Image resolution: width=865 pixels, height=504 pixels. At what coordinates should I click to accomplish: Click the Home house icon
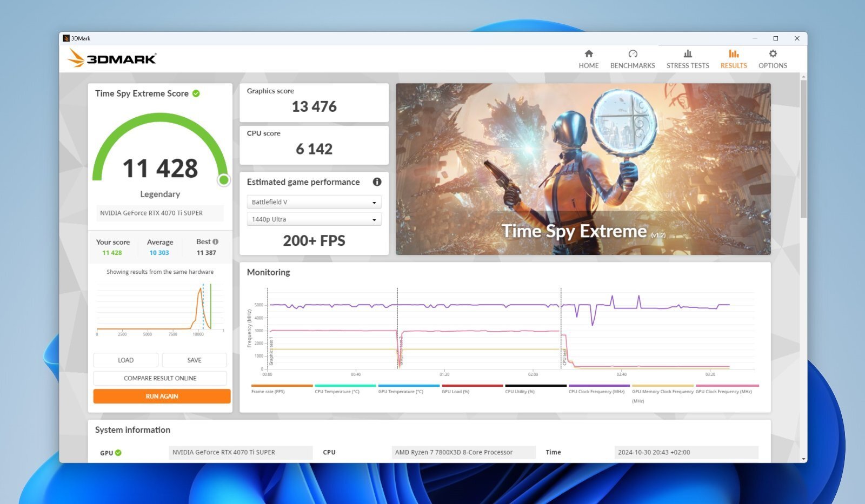[x=589, y=53]
